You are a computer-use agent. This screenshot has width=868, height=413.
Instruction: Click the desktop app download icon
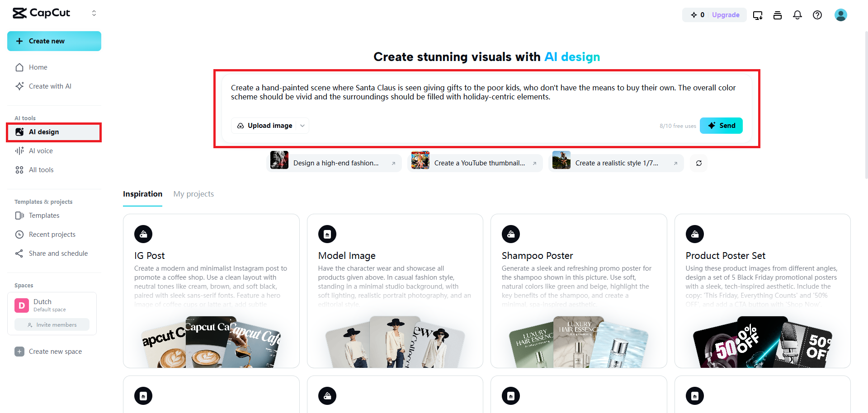(758, 15)
